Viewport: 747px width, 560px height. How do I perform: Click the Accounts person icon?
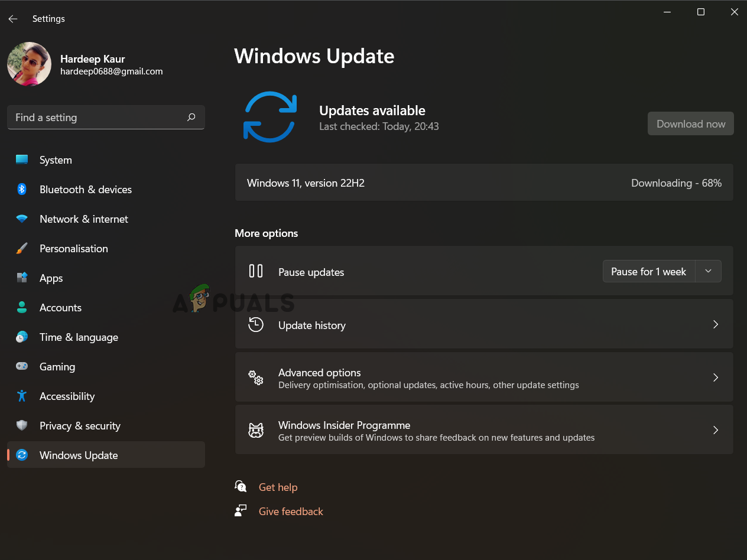[x=22, y=307]
